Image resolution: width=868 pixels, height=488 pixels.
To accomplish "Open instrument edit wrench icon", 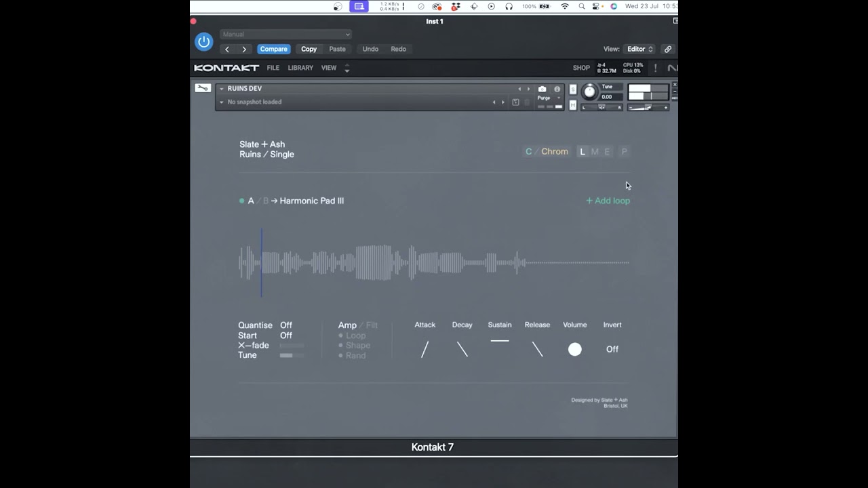I will 203,87.
